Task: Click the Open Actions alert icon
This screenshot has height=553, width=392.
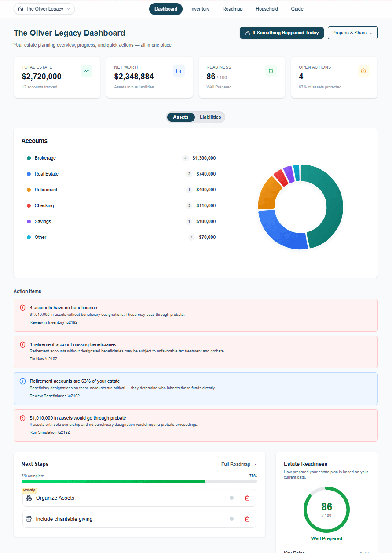Action: (x=363, y=71)
